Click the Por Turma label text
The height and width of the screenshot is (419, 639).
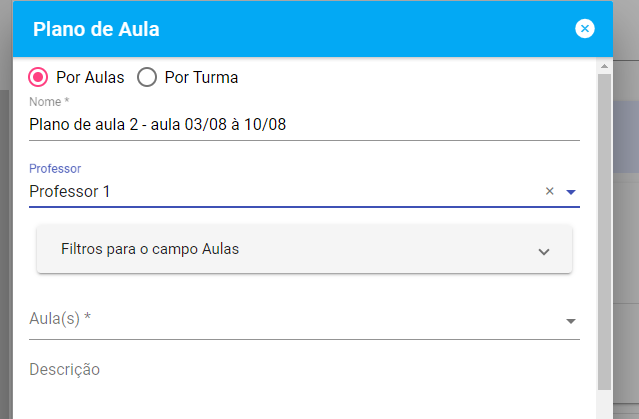pyautogui.click(x=201, y=77)
